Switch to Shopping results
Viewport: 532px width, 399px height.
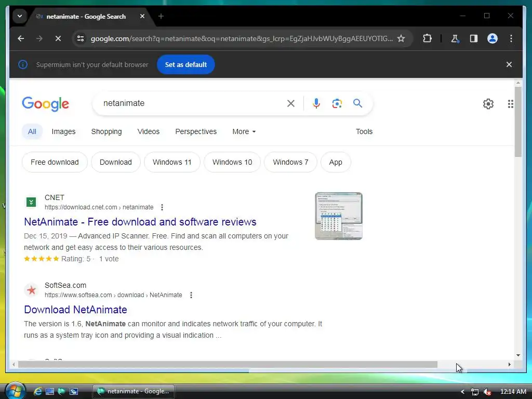[x=106, y=131]
